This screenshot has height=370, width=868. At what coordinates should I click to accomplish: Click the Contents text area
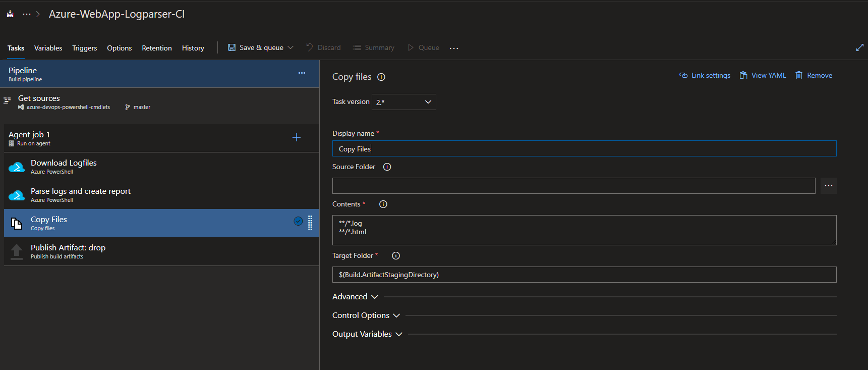584,230
